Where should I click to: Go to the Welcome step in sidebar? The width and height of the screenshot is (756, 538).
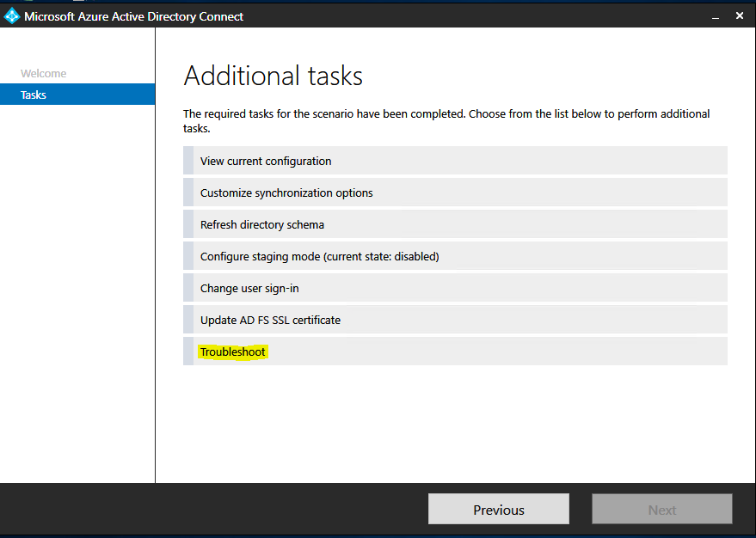click(x=43, y=74)
